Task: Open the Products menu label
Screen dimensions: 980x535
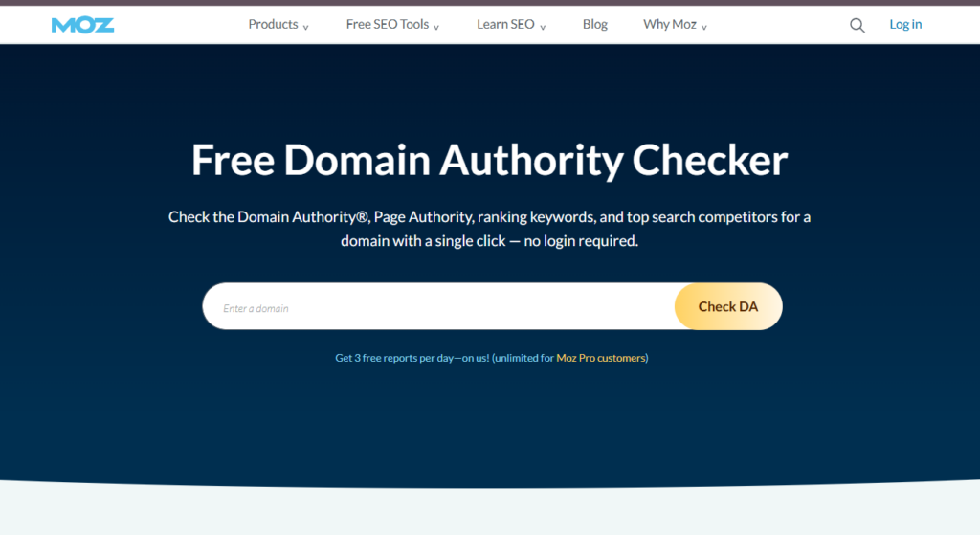Action: pos(273,25)
